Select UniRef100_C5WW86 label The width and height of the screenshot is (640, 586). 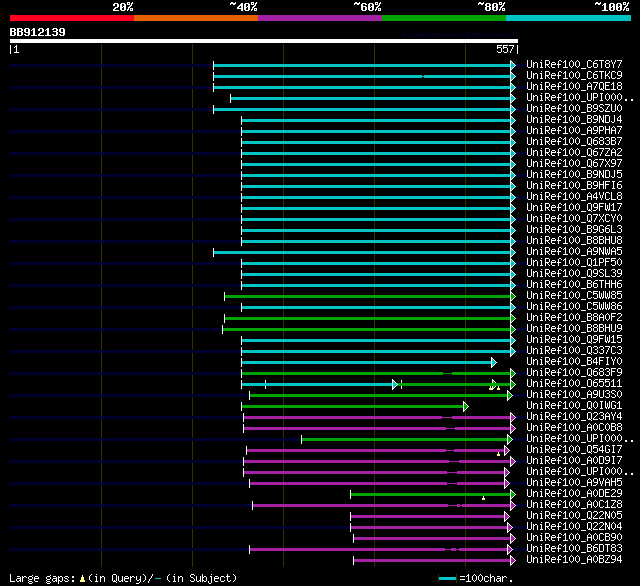coord(574,307)
